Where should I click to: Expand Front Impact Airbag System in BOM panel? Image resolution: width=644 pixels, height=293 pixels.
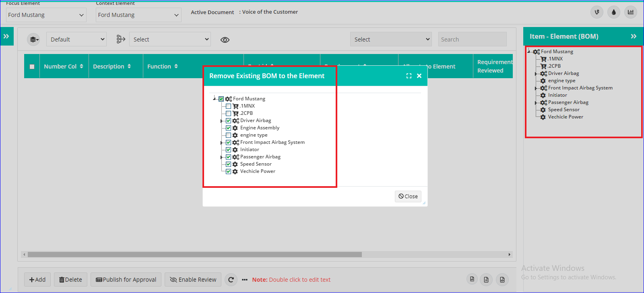[536, 88]
